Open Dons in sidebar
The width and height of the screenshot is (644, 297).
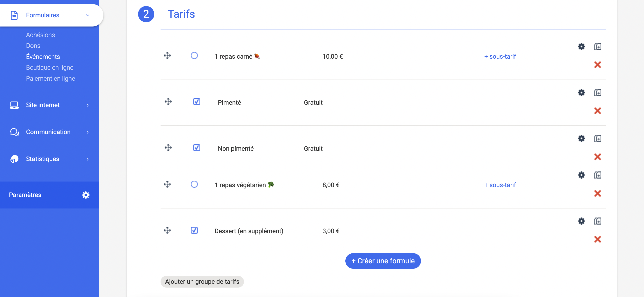click(x=33, y=46)
